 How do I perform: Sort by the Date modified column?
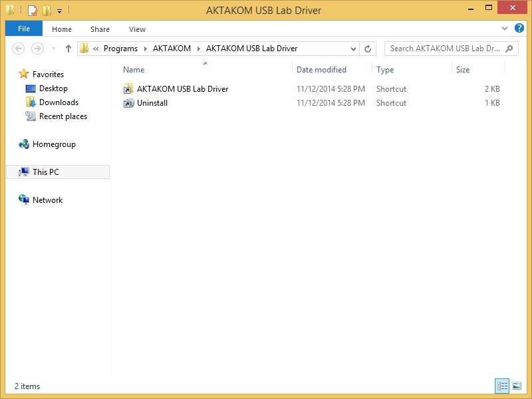[x=321, y=70]
